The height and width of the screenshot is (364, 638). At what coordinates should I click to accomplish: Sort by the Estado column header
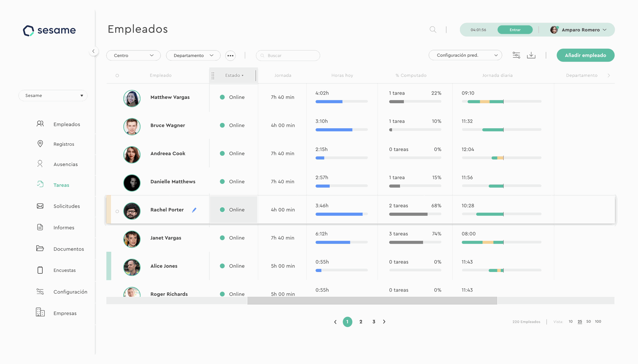click(234, 76)
